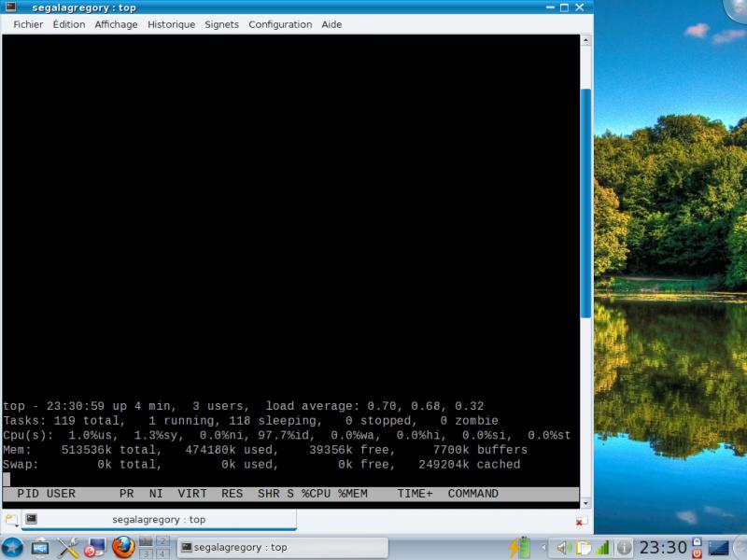The width and height of the screenshot is (747, 560).
Task: Expand hidden system tray icons arrow
Action: [x=543, y=548]
